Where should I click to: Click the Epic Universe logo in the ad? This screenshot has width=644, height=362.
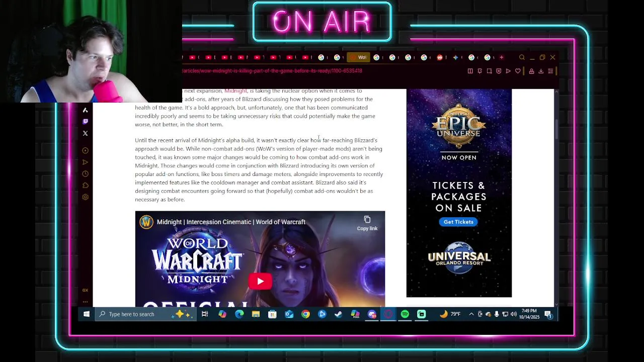coord(459,126)
